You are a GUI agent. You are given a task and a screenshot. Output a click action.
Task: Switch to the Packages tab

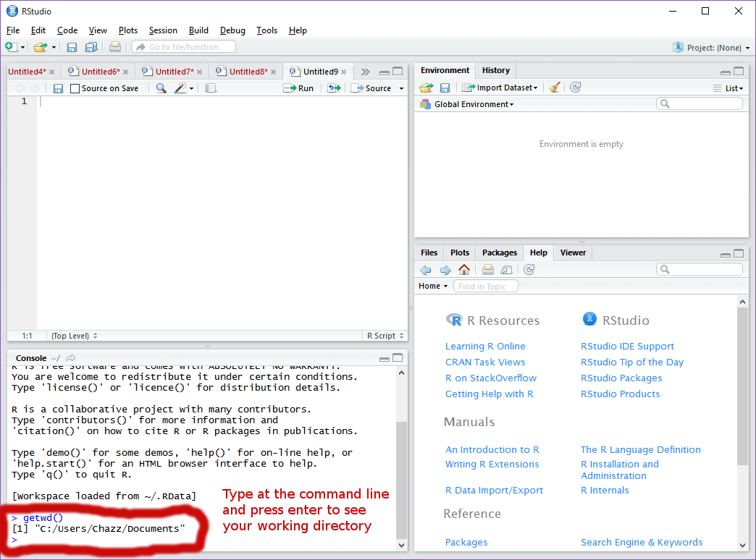[500, 253]
